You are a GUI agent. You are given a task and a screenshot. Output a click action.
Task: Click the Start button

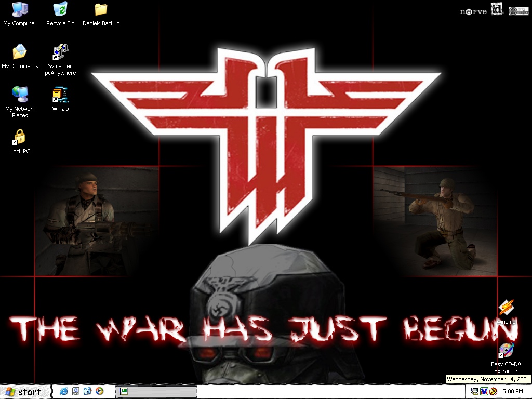(26, 392)
